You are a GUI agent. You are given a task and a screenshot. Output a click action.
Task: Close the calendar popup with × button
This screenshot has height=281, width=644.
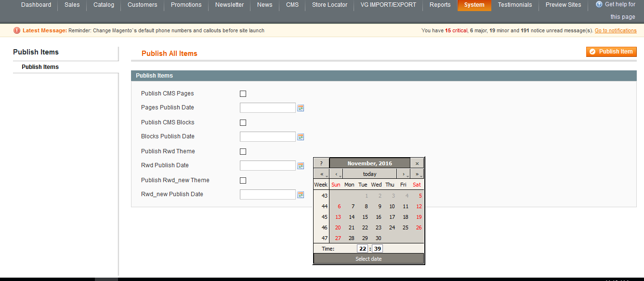[417, 163]
